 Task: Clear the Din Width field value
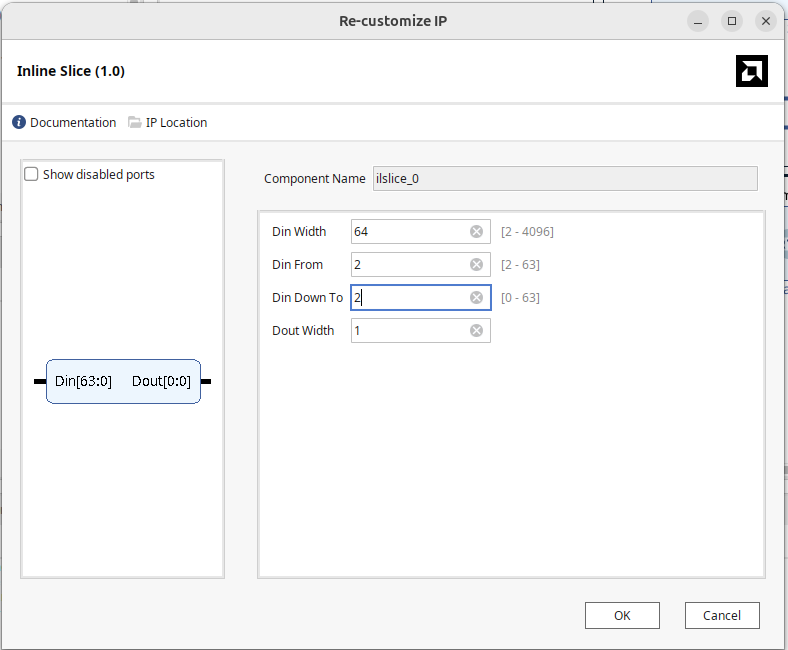(x=476, y=232)
